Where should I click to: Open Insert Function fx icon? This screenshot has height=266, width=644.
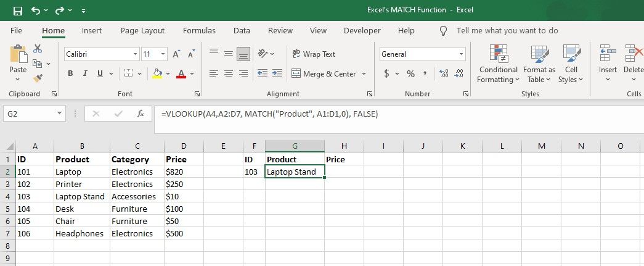pyautogui.click(x=141, y=114)
